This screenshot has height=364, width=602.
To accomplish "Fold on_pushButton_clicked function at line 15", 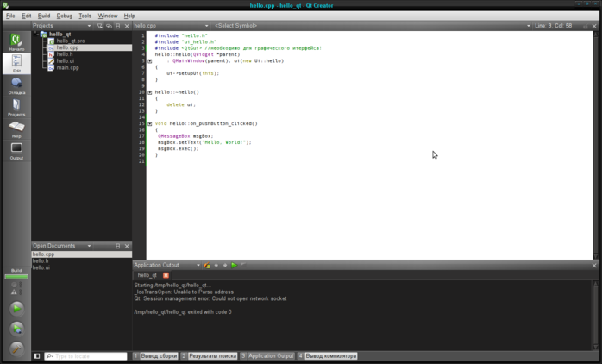I will (x=150, y=123).
